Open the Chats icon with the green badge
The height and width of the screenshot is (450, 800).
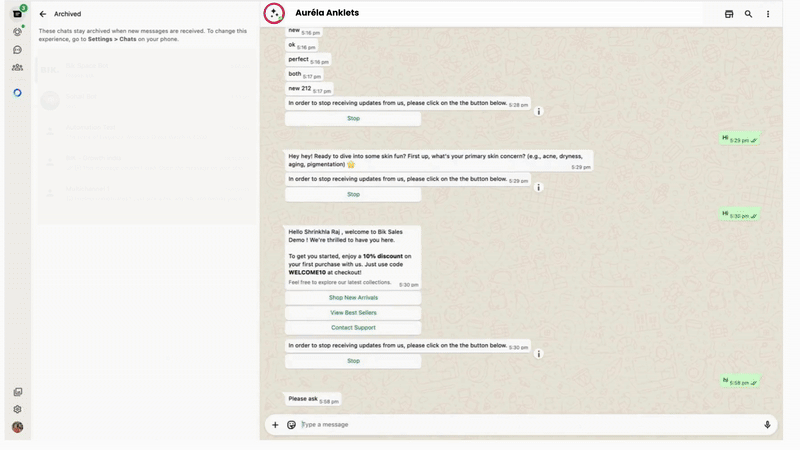[x=17, y=14]
